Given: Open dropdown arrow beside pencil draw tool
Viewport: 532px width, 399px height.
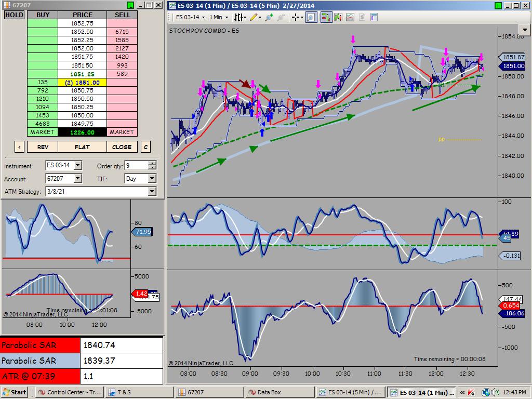Looking at the screenshot, I should click(x=260, y=18).
